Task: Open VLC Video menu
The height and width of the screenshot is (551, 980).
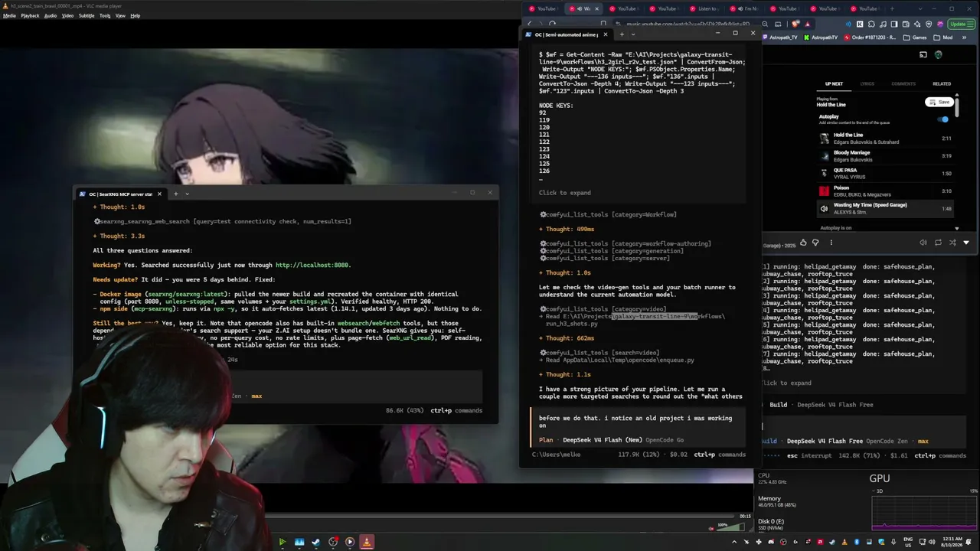Action: click(67, 15)
